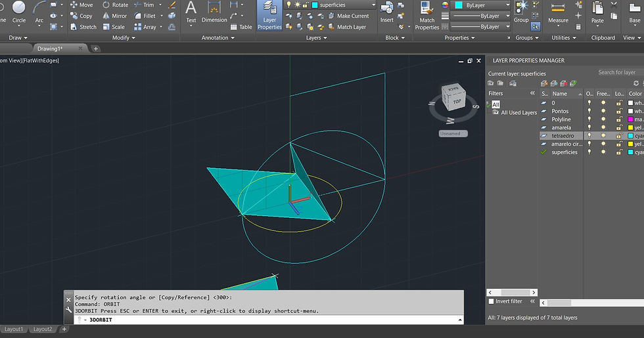
Task: Activate the Scale tool
Action: [114, 27]
